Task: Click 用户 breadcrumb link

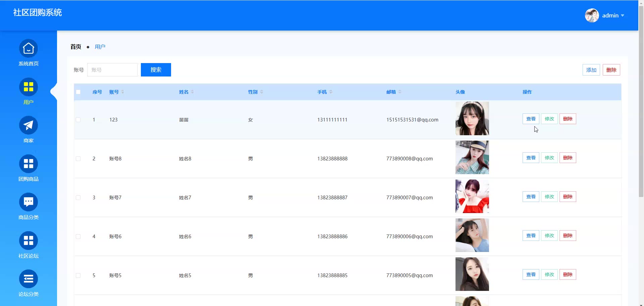Action: pyautogui.click(x=100, y=47)
